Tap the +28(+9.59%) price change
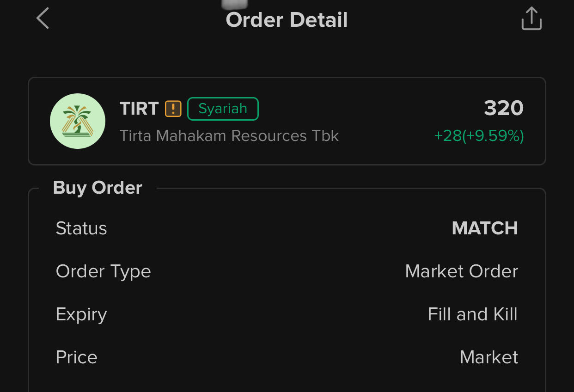This screenshot has width=574, height=392. (x=479, y=136)
